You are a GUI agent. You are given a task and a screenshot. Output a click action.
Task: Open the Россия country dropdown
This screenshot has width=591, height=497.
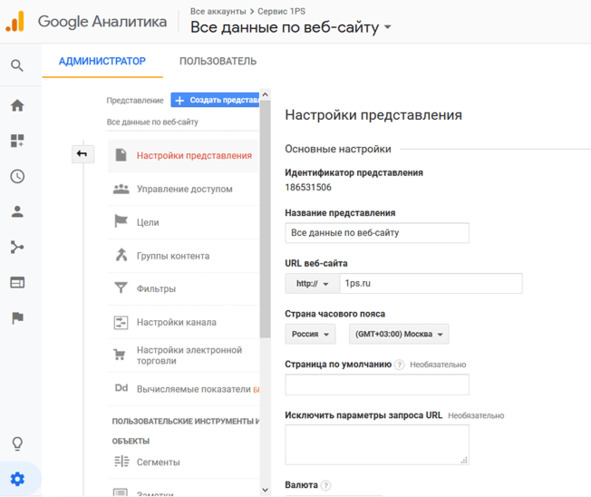tap(310, 334)
